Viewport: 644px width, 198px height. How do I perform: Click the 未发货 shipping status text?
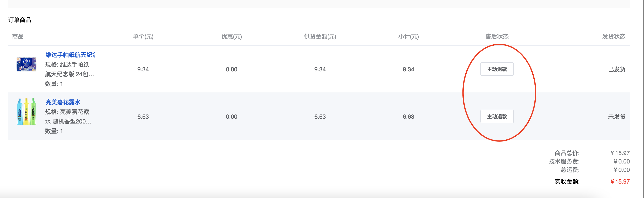616,117
